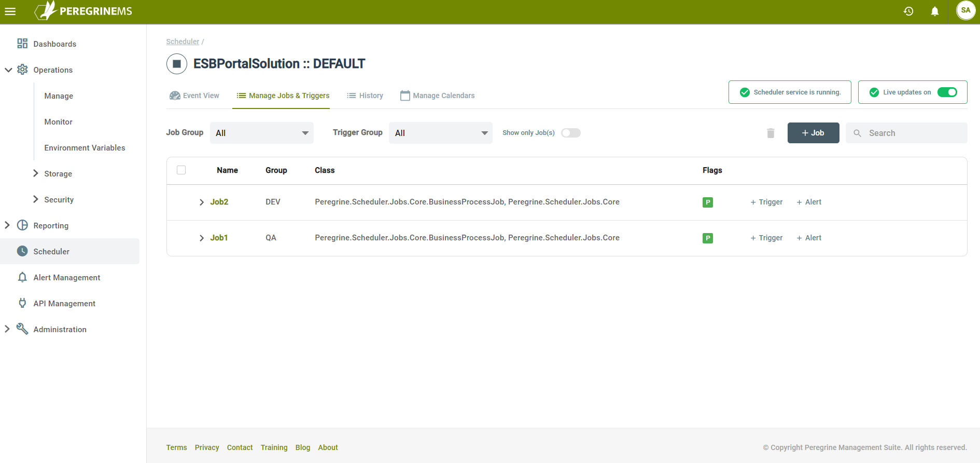Open the history clock icon in header
The height and width of the screenshot is (463, 980).
click(908, 11)
